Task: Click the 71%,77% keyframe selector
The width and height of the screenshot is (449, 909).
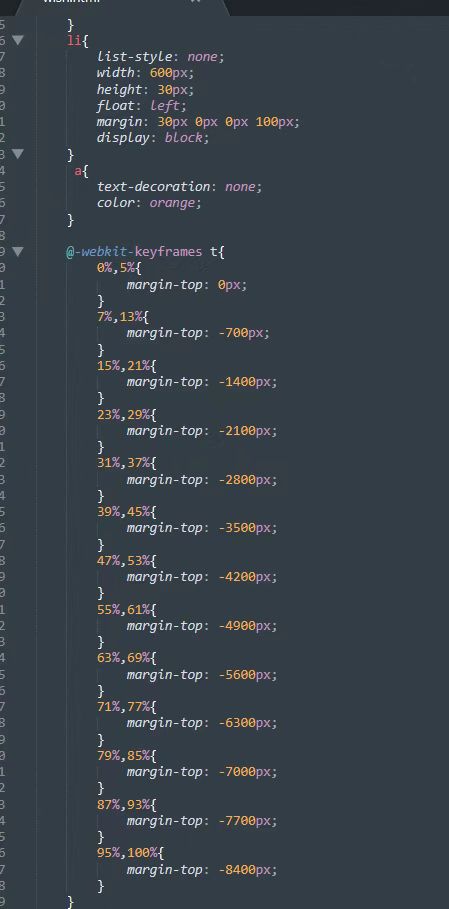Action: 124,707
